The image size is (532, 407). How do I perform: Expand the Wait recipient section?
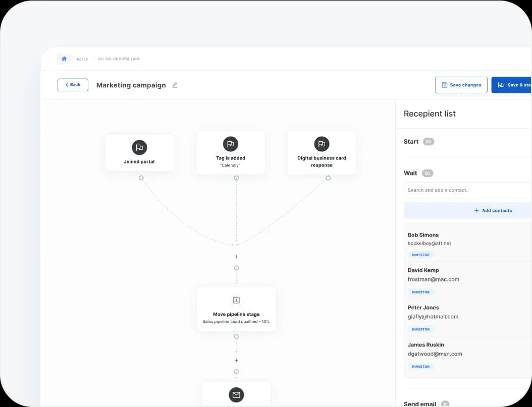[410, 173]
